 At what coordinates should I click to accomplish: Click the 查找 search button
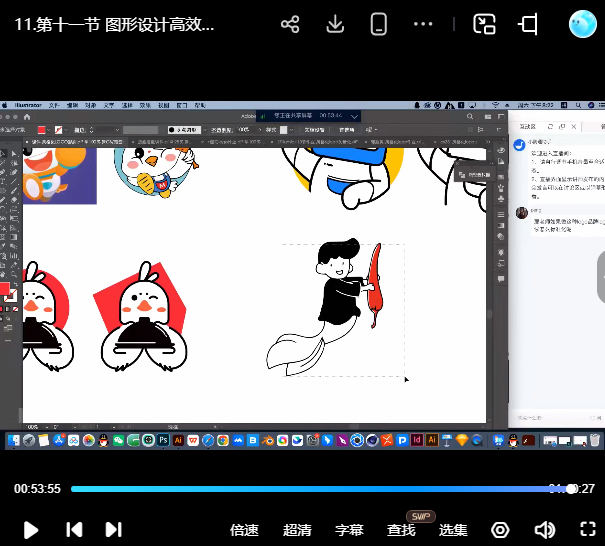[401, 530]
